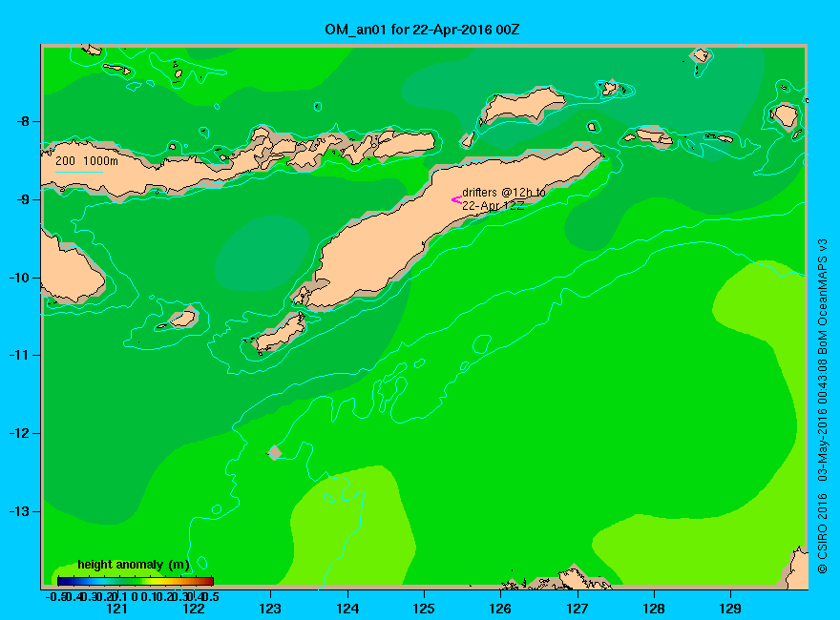Click the '125' longitude axis label
Image resolution: width=840 pixels, height=620 pixels.
pos(424,609)
